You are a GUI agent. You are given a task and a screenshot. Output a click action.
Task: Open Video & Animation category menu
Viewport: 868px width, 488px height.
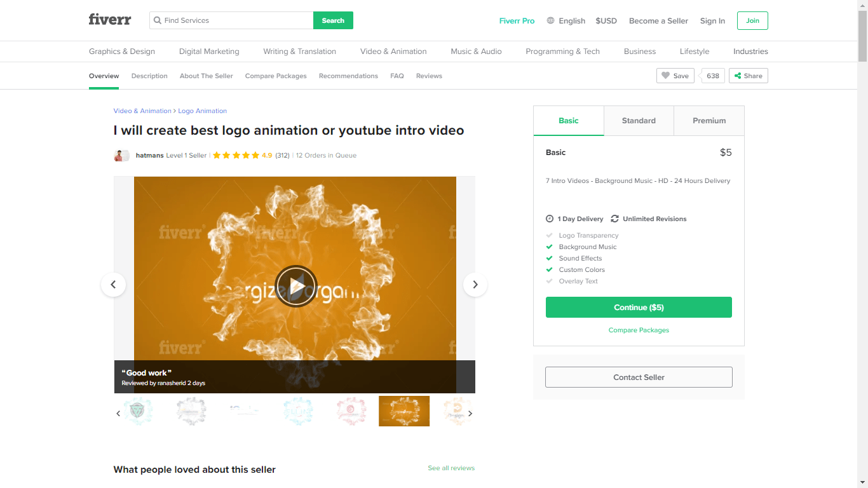coord(393,51)
